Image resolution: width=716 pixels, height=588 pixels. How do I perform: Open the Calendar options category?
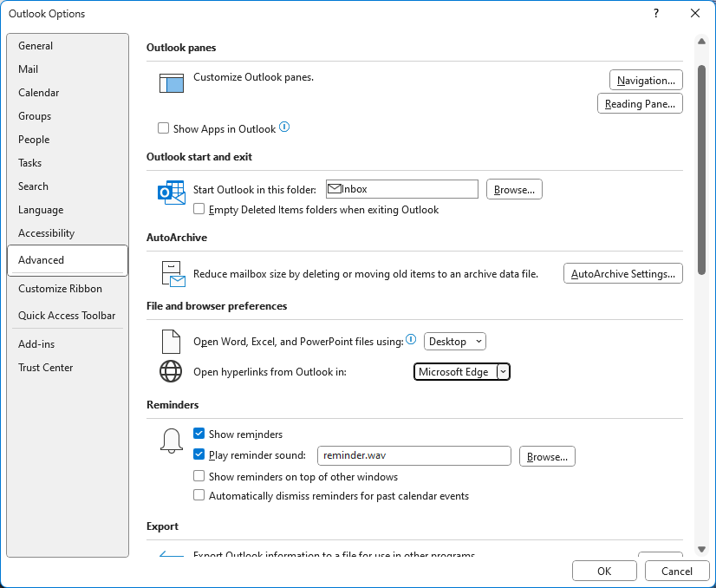[68, 92]
